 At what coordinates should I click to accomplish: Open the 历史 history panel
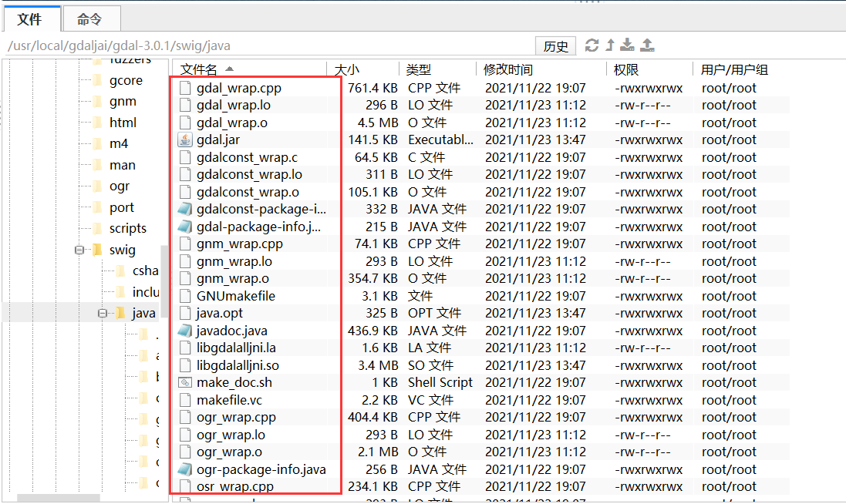(x=555, y=45)
